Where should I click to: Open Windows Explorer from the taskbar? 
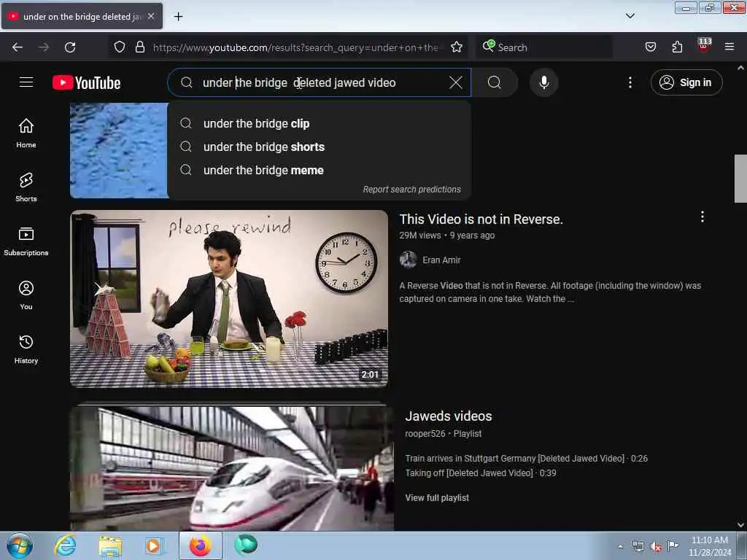110,546
